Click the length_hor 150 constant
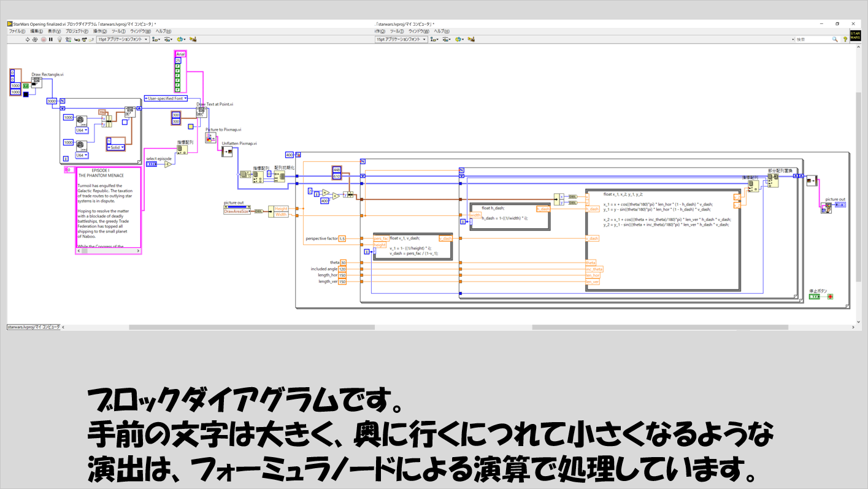 pos(342,275)
